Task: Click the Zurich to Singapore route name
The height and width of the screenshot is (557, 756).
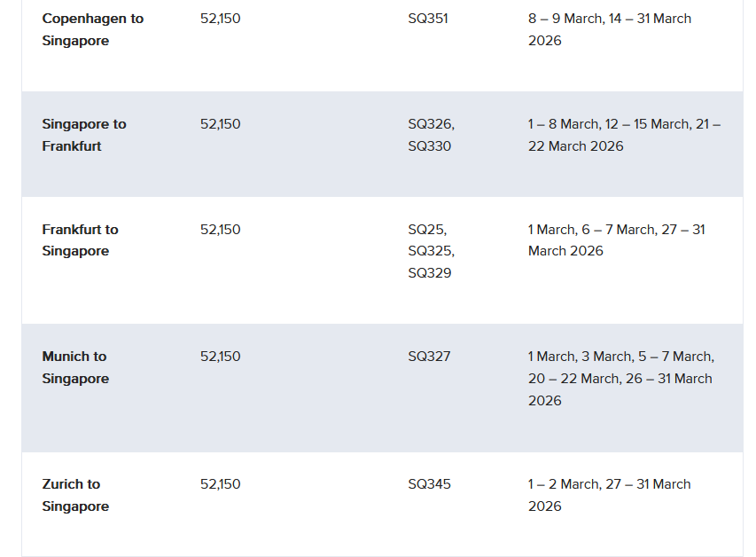Action: pyautogui.click(x=75, y=495)
